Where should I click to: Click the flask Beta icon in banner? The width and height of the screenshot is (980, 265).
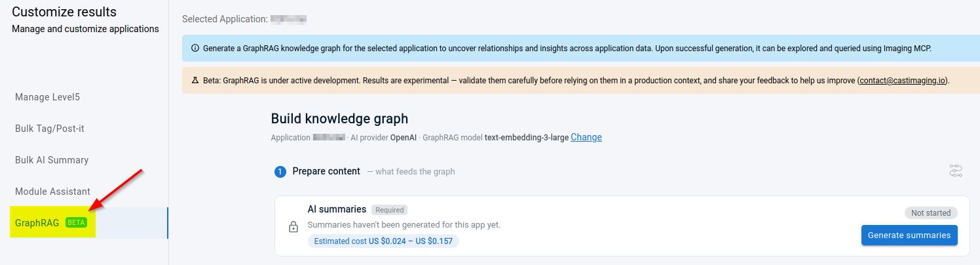pos(195,81)
